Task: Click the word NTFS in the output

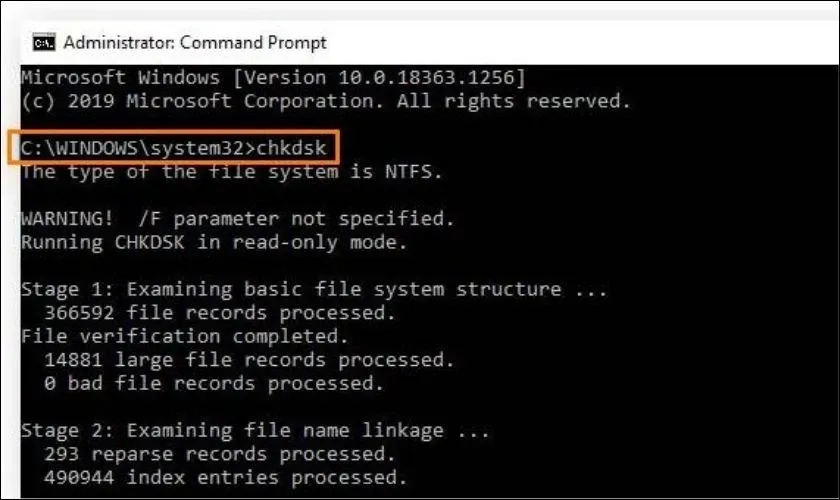Action: pyautogui.click(x=418, y=172)
